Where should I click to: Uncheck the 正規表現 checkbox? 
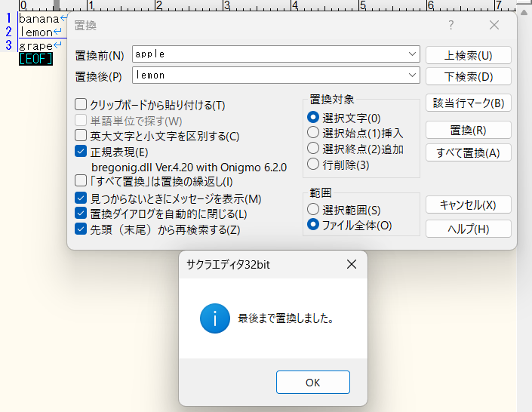tap(81, 151)
